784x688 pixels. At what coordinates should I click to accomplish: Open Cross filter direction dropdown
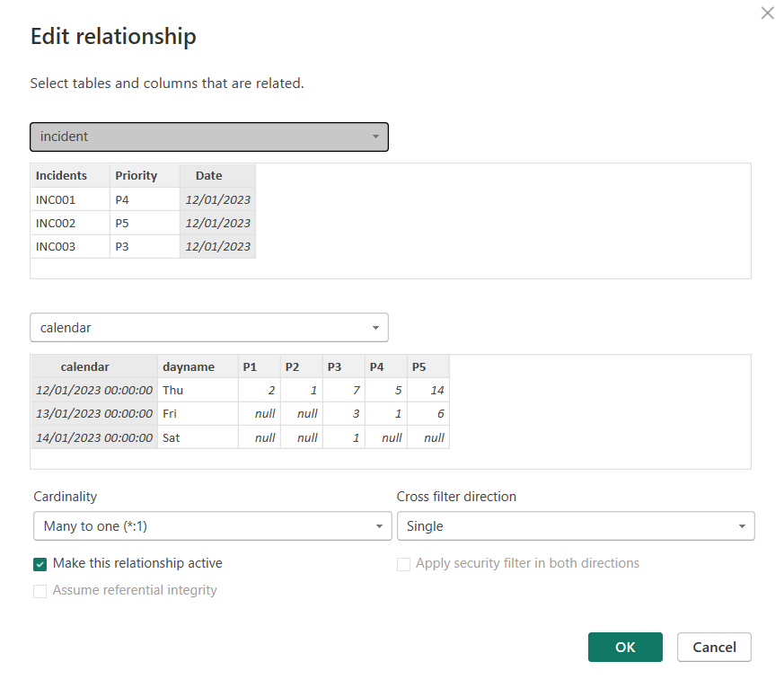(575, 526)
